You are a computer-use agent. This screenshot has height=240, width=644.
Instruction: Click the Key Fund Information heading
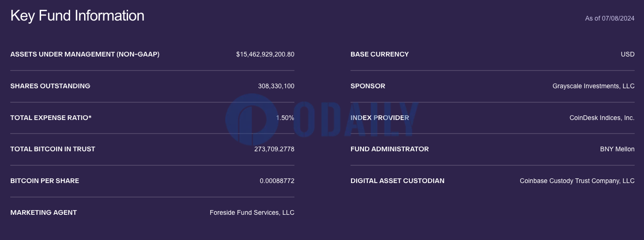tap(77, 15)
